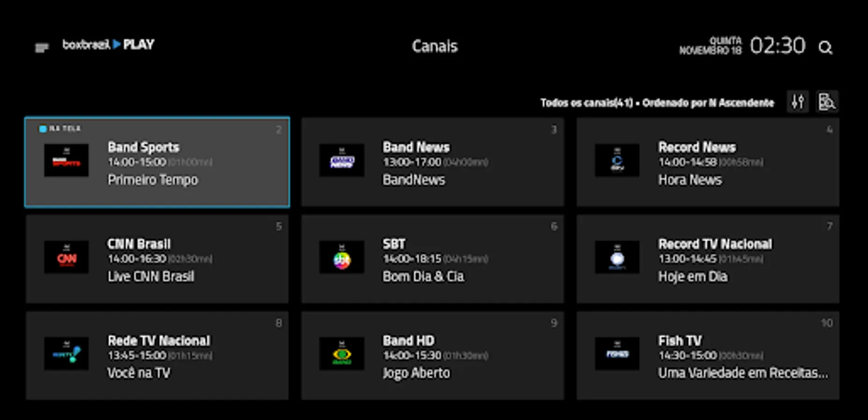This screenshot has height=420, width=868.
Task: Click the Record News 14:00-14:58 schedule time
Action: tap(687, 162)
